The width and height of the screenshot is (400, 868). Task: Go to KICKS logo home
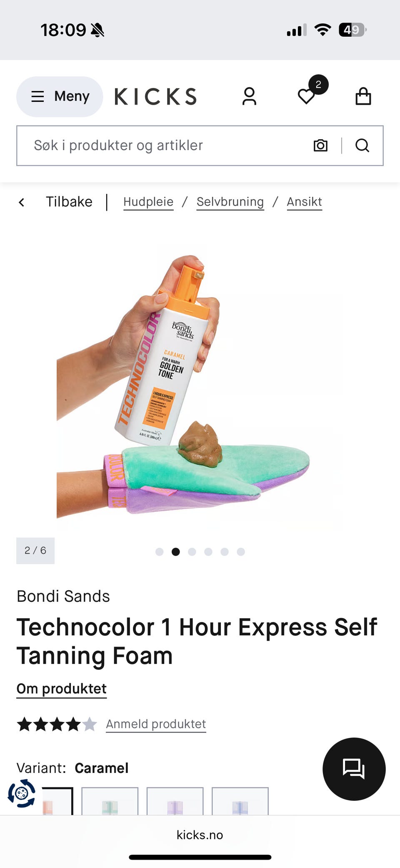155,96
